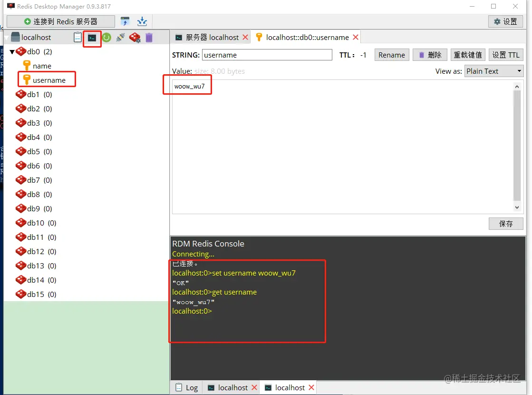532x395 pixels.
Task: Click the TTL value -1
Action: click(x=363, y=55)
